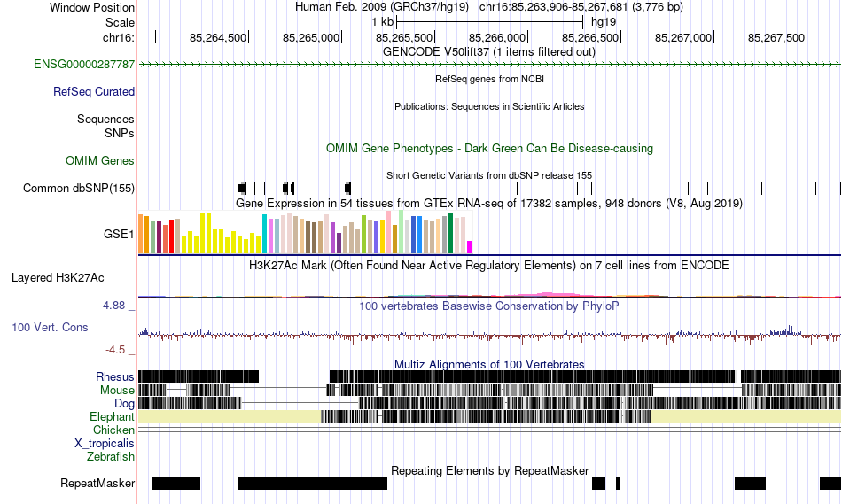Click the Zebrafish species label

[111, 456]
